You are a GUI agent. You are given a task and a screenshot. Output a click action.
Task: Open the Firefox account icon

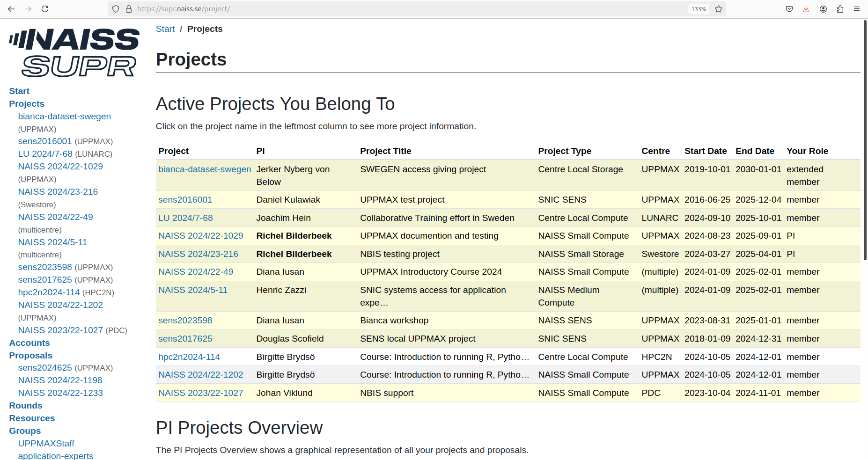tap(824, 8)
